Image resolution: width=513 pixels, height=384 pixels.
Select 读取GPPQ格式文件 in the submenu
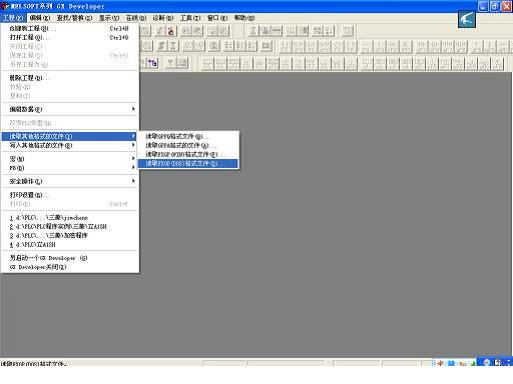coord(188,136)
